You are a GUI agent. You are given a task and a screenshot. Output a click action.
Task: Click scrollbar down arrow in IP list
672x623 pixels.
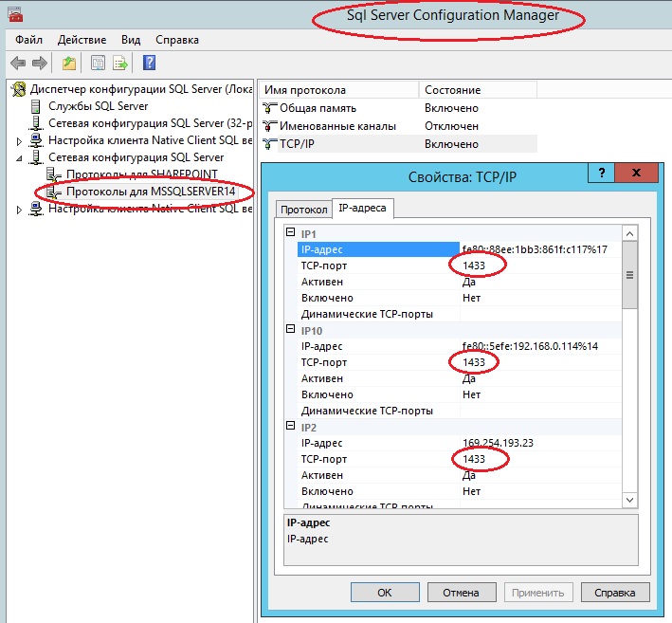(629, 500)
